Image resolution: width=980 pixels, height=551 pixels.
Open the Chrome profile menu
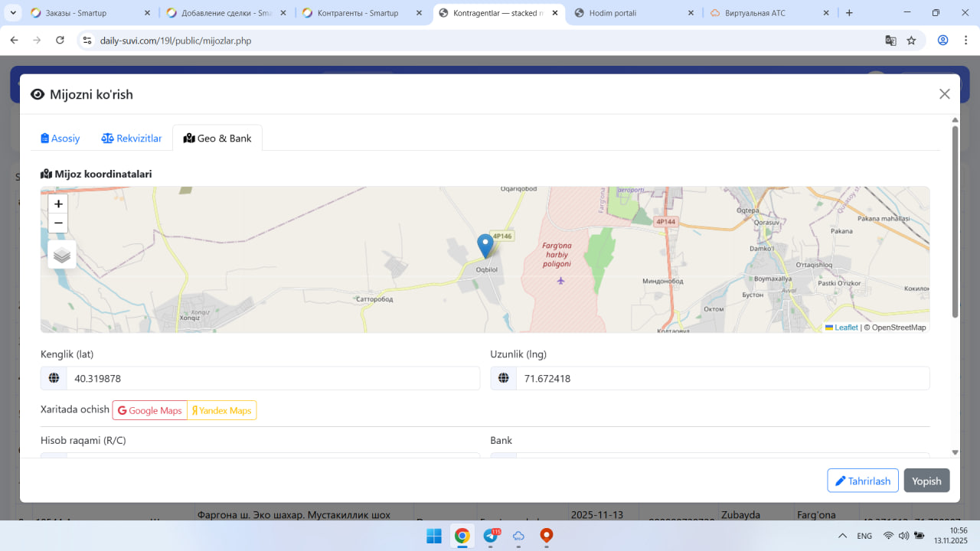(x=943, y=41)
